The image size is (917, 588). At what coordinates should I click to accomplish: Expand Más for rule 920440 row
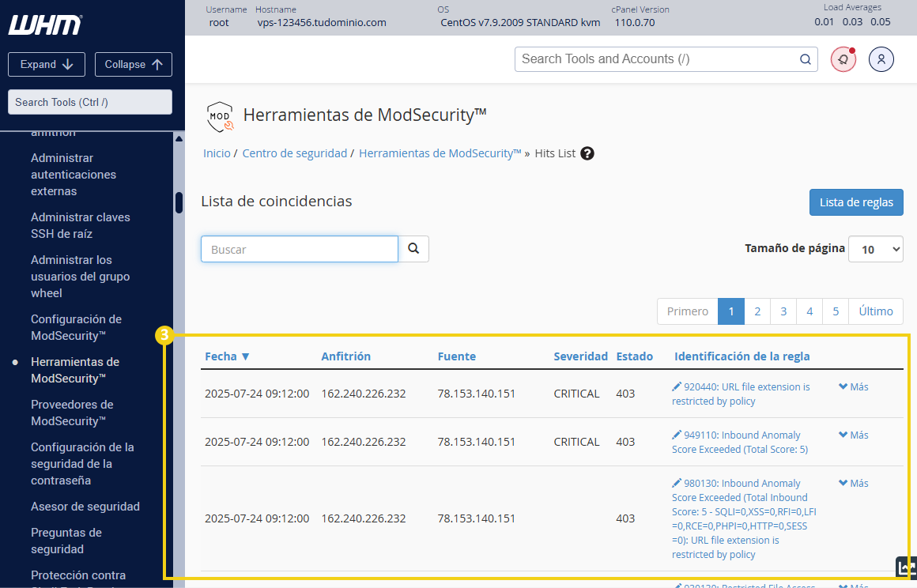tap(853, 386)
